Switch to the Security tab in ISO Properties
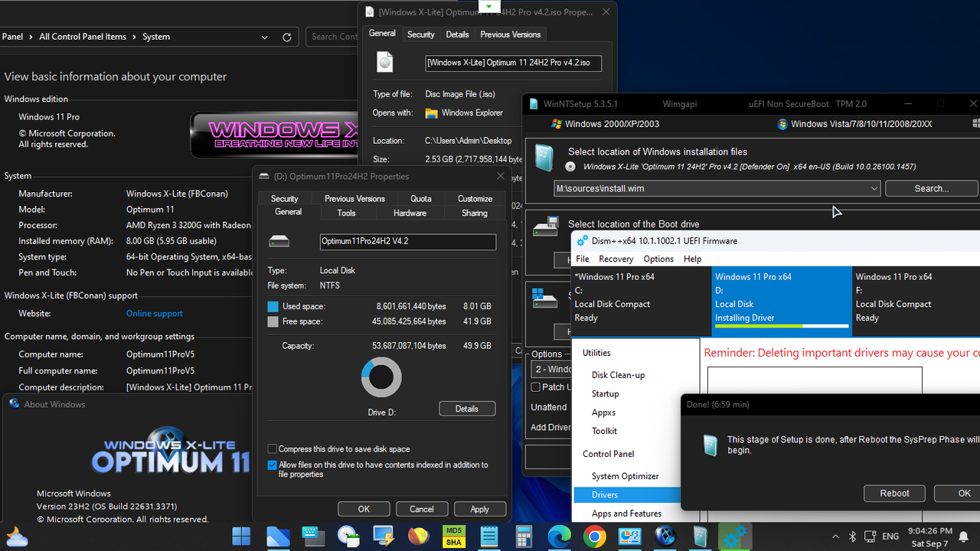Viewport: 980px width, 551px height. pyautogui.click(x=420, y=34)
